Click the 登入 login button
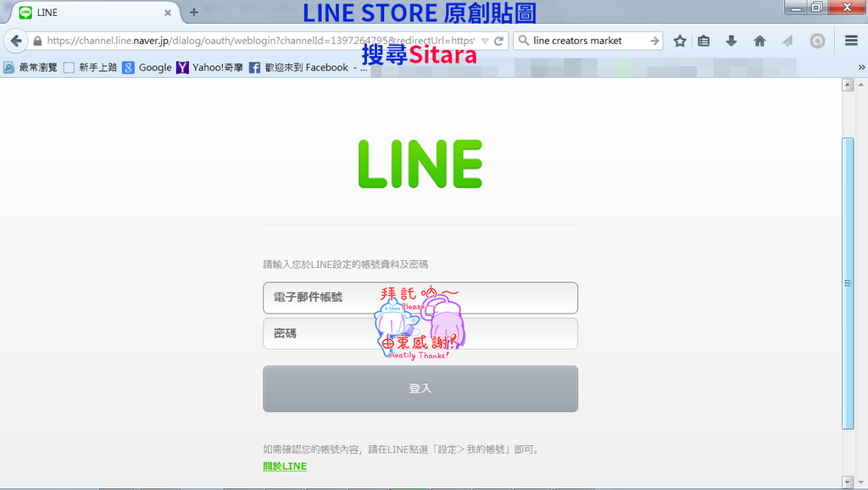Image resolution: width=868 pixels, height=490 pixels. pyautogui.click(x=420, y=388)
